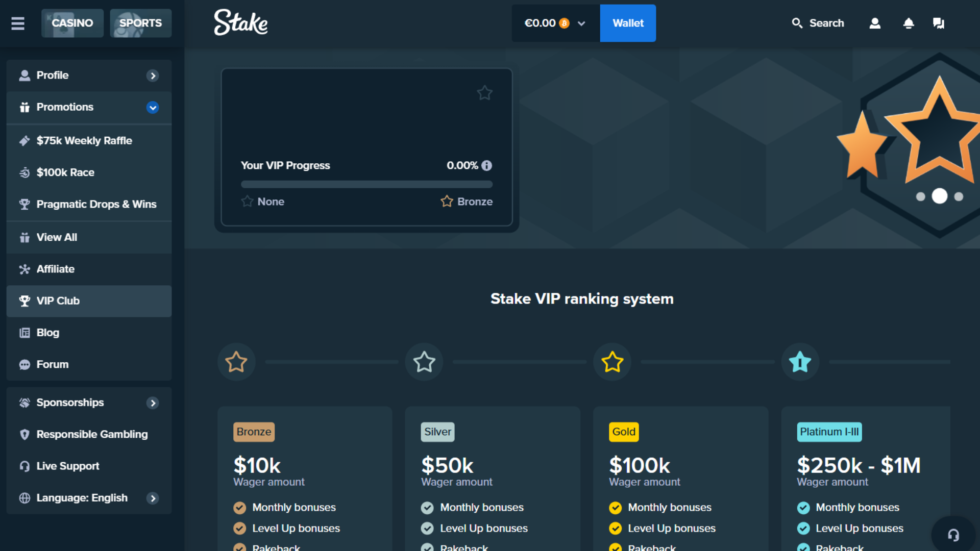Viewport: 980px width, 551px height.
Task: Click the $75k Weekly Raffle ticket icon
Action: pyautogui.click(x=24, y=141)
